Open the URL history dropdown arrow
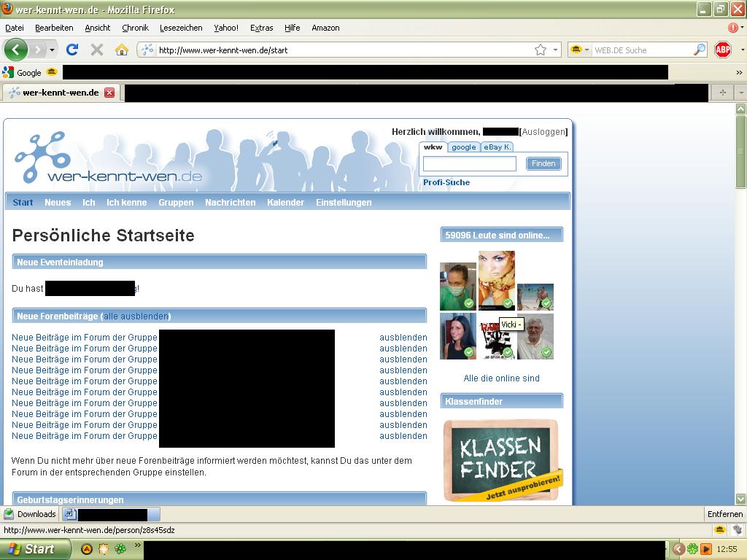 555,50
